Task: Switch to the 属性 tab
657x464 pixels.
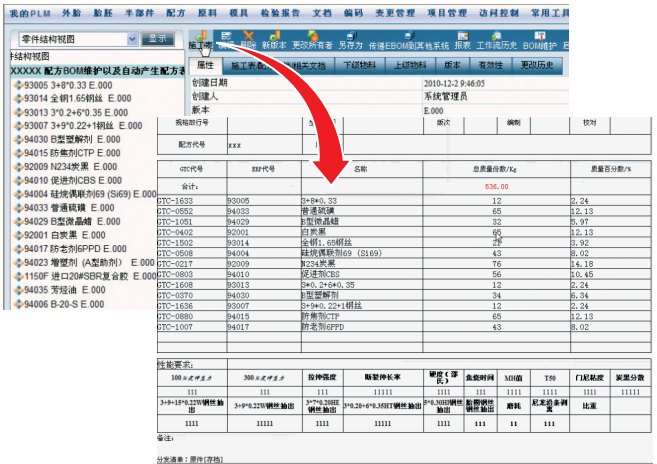Action: 205,65
